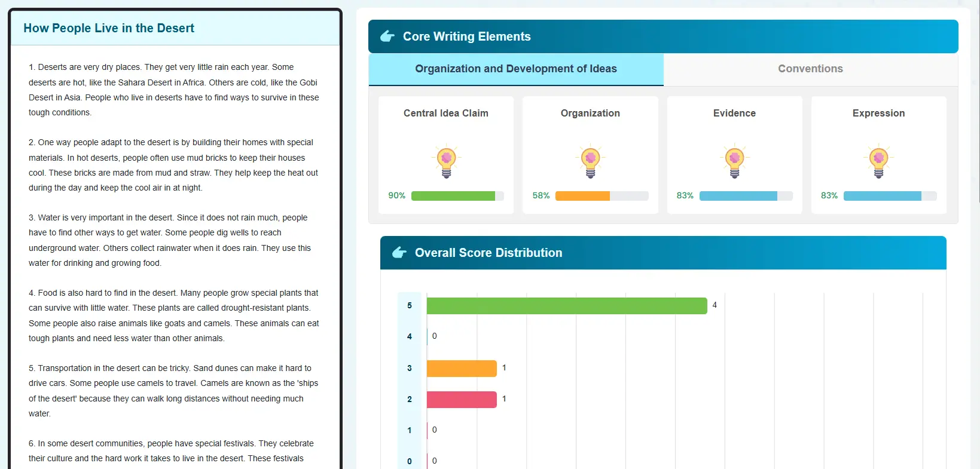Select the Organization and Development of Ideas tab
Screen dimensions: 980x469
516,69
